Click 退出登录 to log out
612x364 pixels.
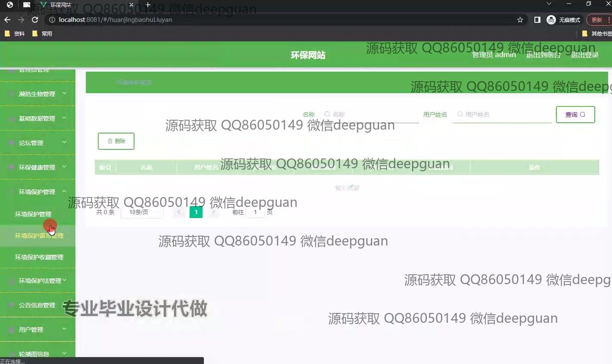tap(584, 55)
